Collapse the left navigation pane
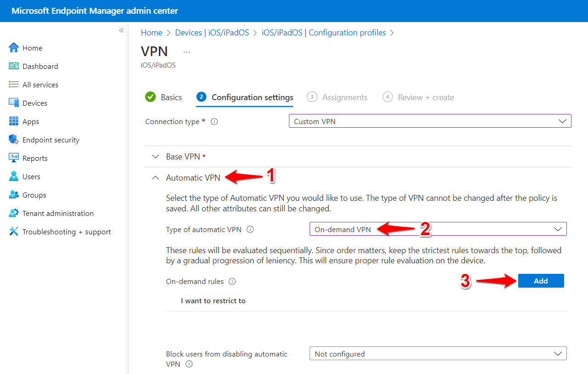 coord(121,30)
